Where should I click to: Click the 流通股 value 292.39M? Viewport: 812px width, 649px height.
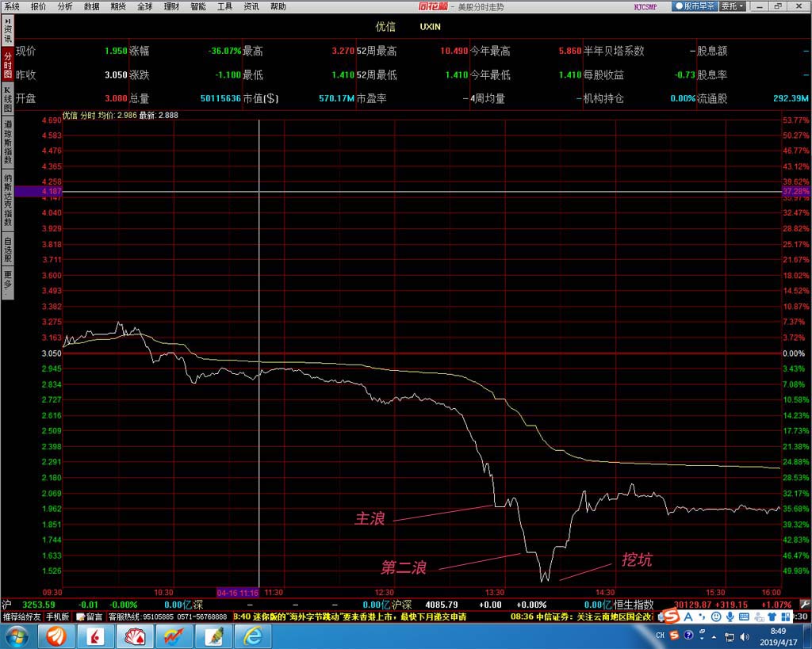click(791, 98)
